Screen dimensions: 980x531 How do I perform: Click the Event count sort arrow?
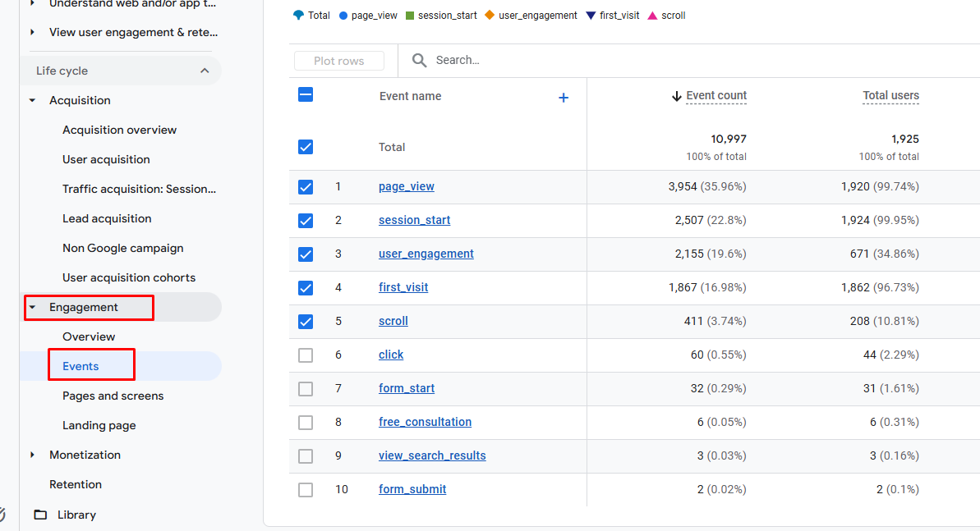[x=676, y=95]
